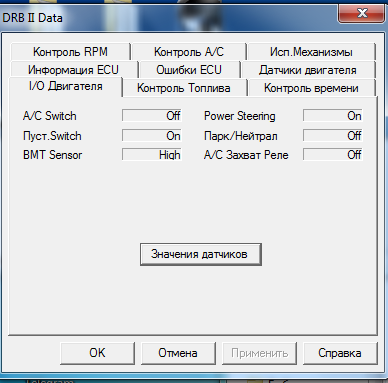
Task: Select the Исп.Механизмы tab
Action: (x=311, y=52)
